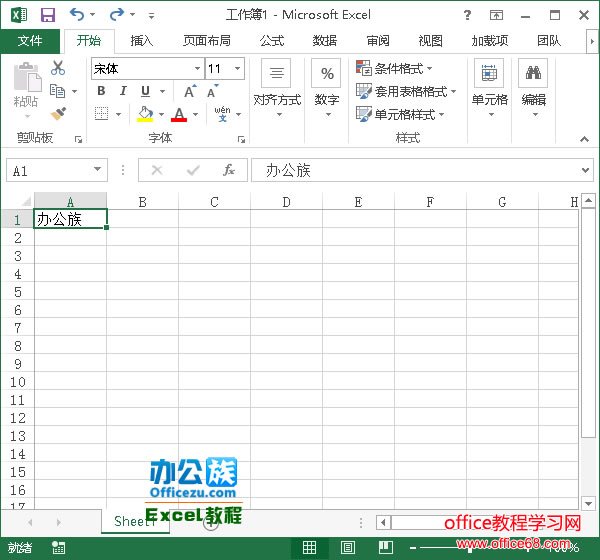This screenshot has height=560, width=600.
Task: Open the 公式 ribbon tab
Action: (x=271, y=41)
